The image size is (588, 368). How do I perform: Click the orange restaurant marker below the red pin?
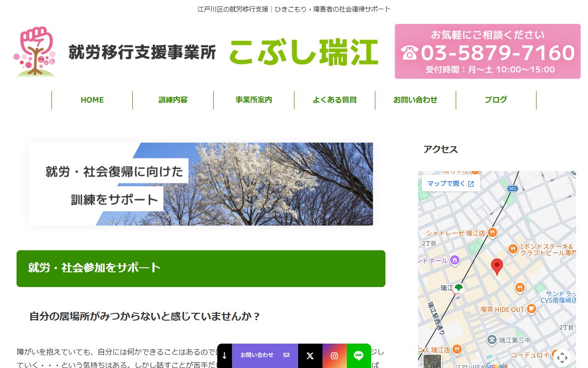coord(520,287)
